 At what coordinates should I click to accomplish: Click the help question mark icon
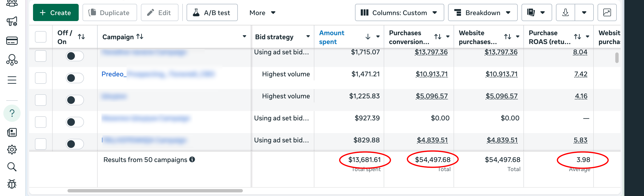pyautogui.click(x=12, y=113)
